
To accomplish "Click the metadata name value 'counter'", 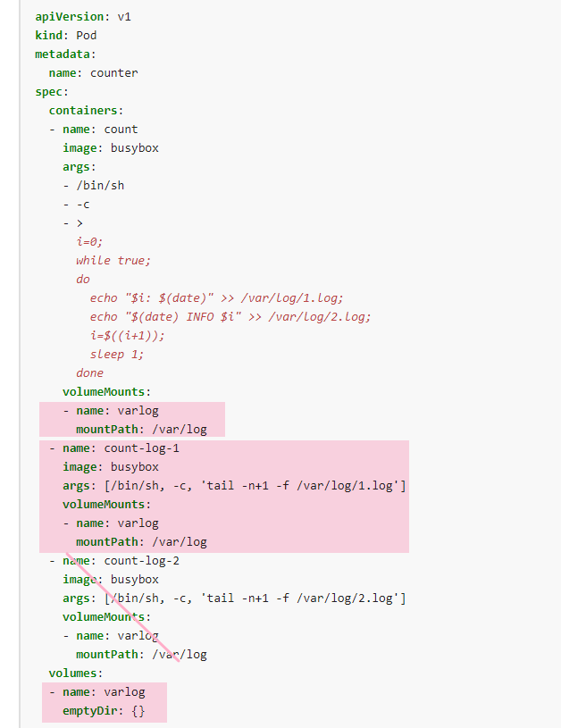I will click(x=113, y=73).
